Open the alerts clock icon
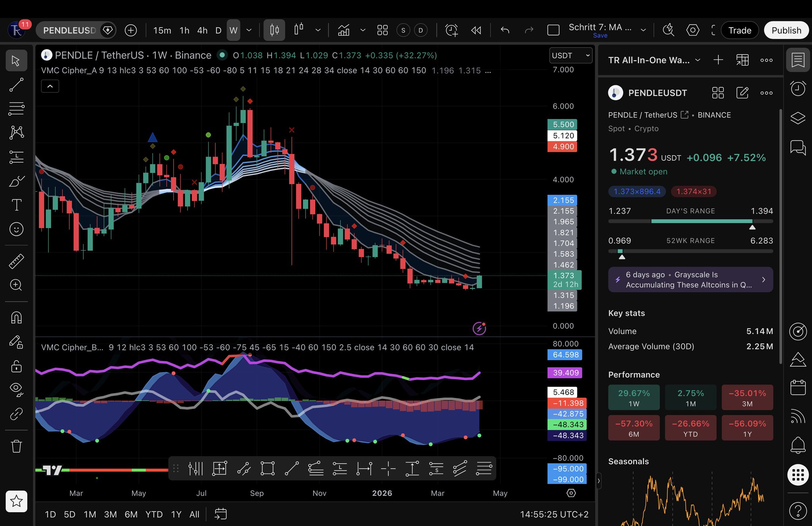 point(798,88)
